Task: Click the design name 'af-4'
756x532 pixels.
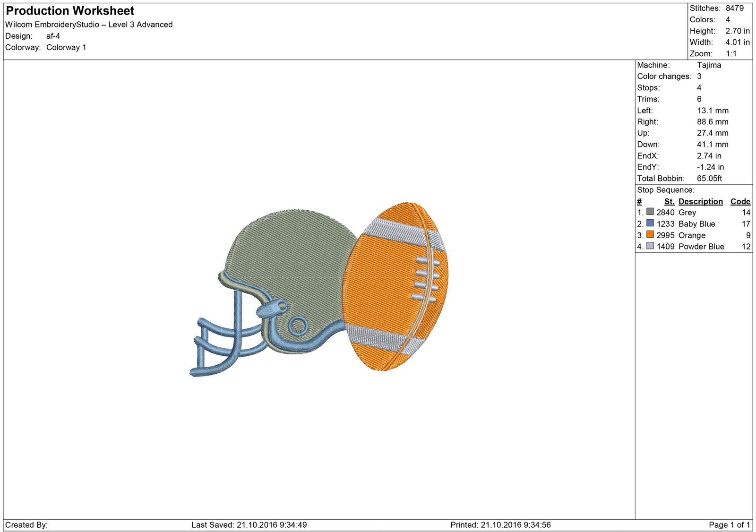Action: [53, 36]
